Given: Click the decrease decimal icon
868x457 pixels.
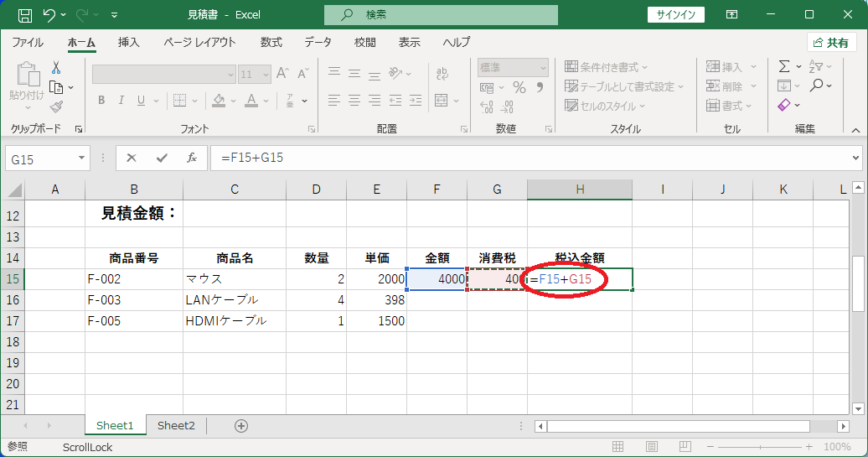Looking at the screenshot, I should click(507, 106).
